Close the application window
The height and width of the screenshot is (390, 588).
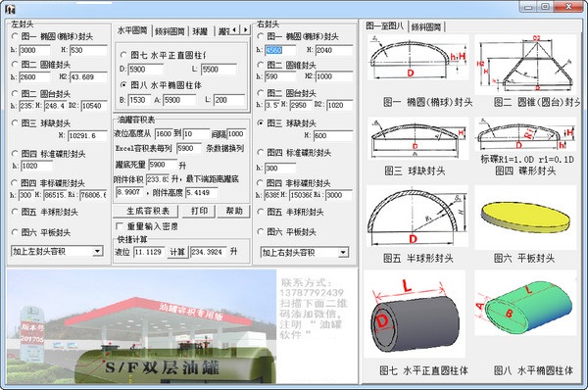(569, 7)
